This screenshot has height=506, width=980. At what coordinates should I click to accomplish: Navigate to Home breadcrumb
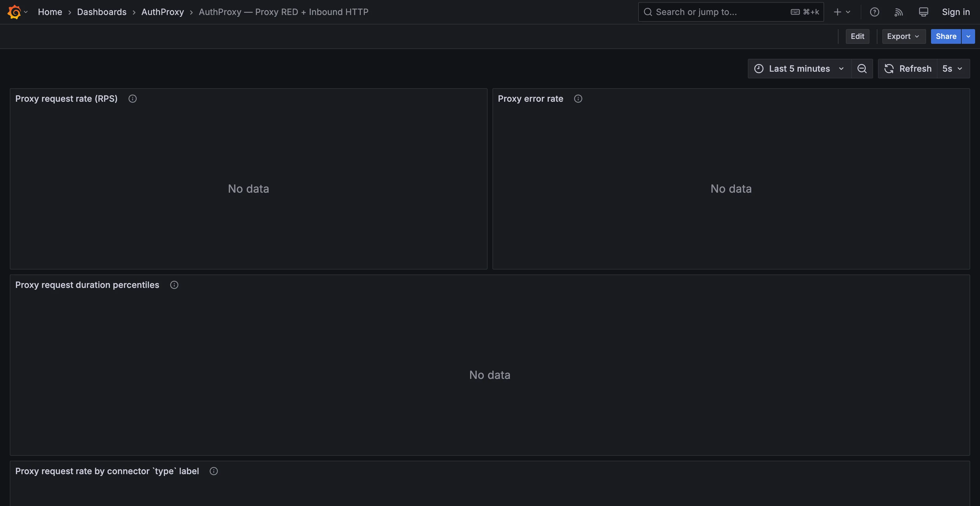click(x=50, y=12)
